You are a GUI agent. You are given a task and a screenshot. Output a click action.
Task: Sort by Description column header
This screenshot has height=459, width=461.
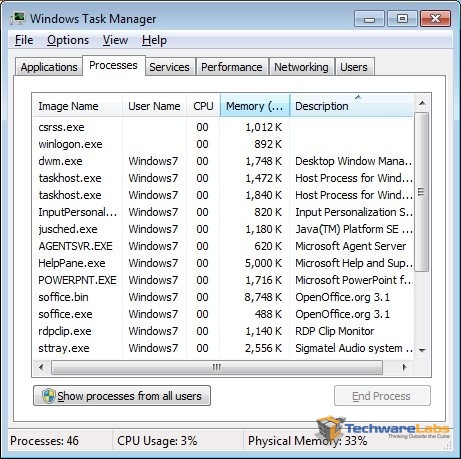point(352,106)
